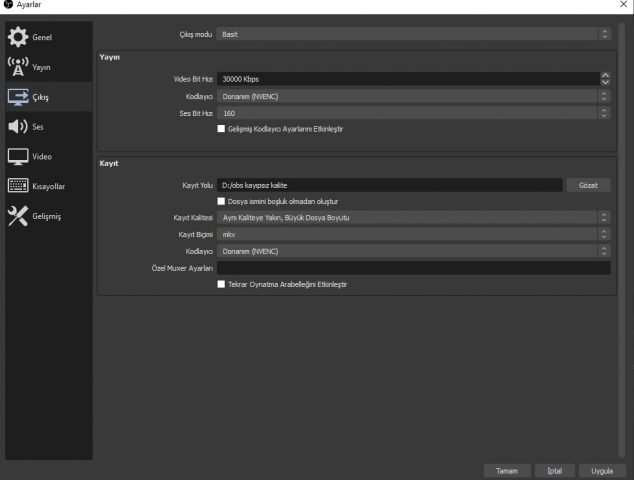
Task: Switch to the Gelişmiş tab label
Action: (46, 216)
